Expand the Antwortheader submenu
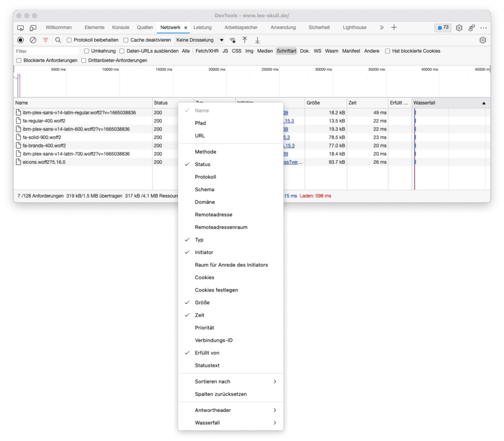This screenshot has width=504, height=441. [x=213, y=410]
